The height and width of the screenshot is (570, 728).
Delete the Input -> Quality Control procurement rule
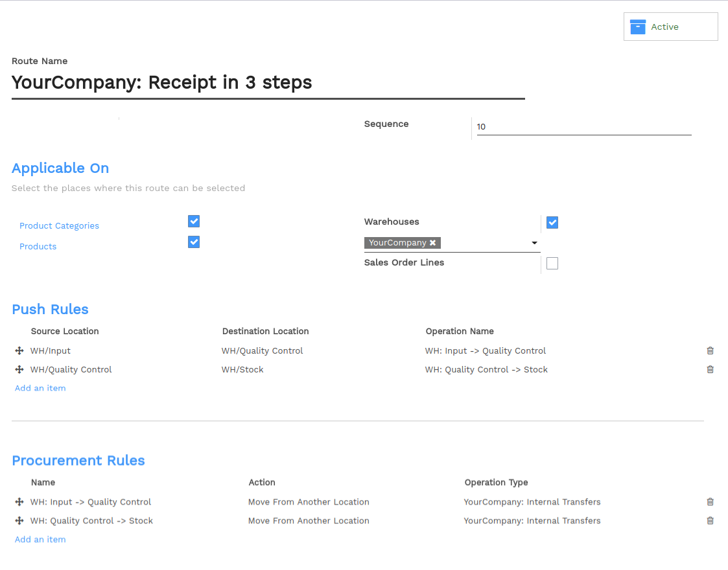coord(710,502)
